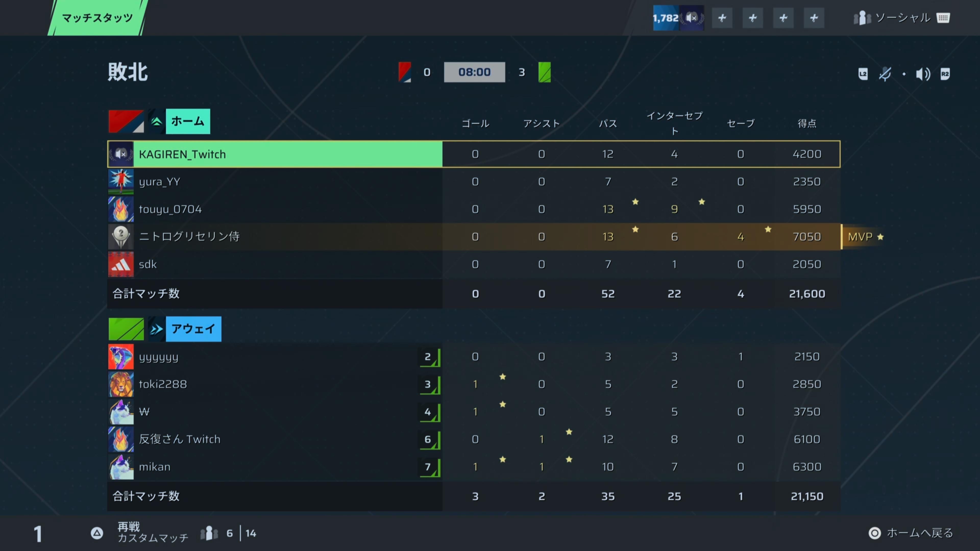Click the last empty plus party slot

[x=814, y=18]
